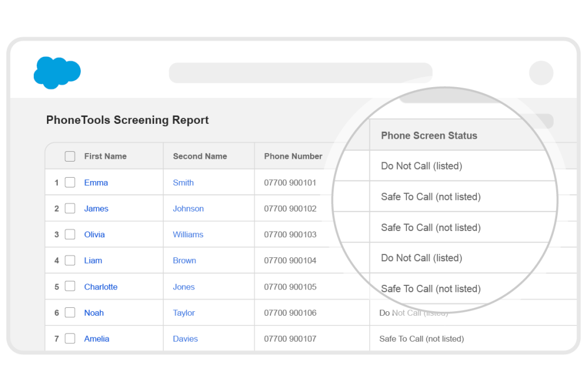
Task: Check the box for Emma's row
Action: coord(70,182)
